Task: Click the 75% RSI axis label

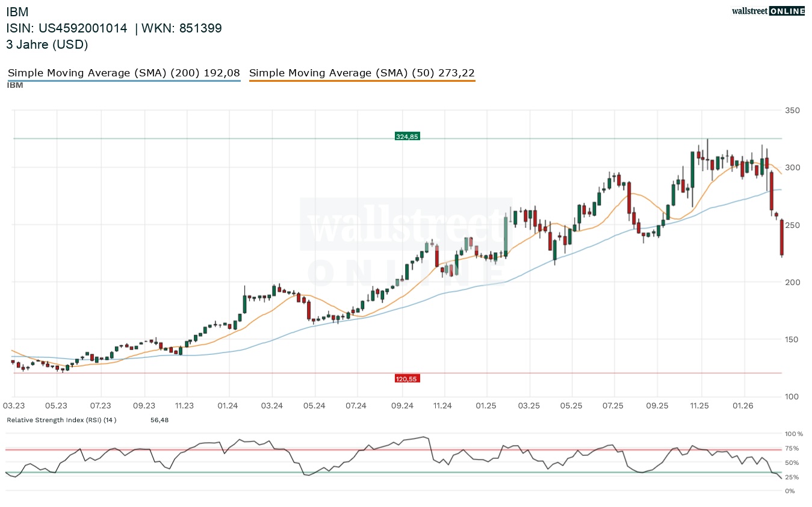Action: (792, 448)
